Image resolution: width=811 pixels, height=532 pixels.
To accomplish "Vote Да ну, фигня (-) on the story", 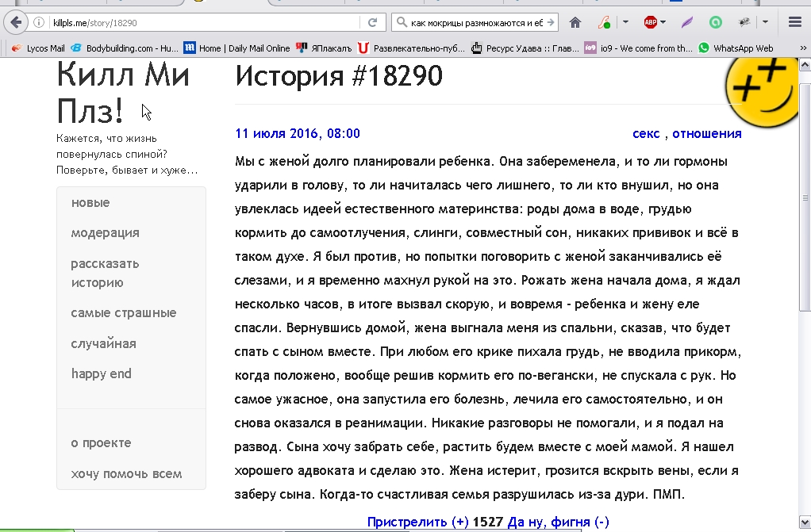I will pyautogui.click(x=558, y=522).
